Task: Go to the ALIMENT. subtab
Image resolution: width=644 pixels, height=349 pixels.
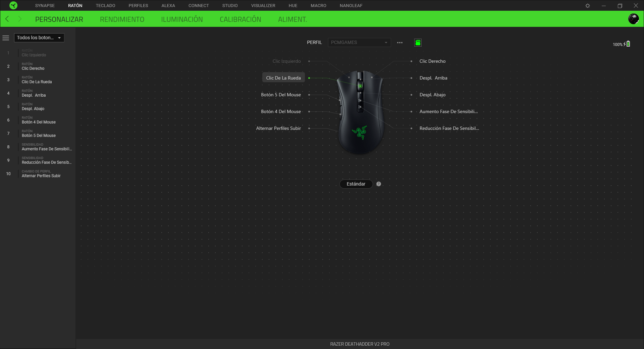Action: click(292, 19)
